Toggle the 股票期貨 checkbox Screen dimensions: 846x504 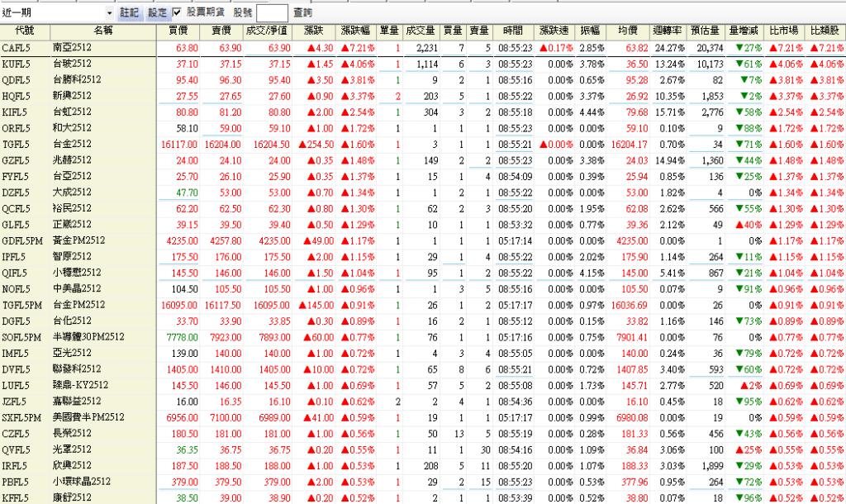[x=177, y=13]
